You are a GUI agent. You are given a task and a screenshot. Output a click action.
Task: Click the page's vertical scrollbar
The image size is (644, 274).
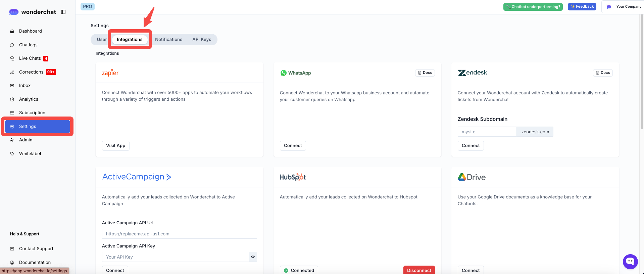coord(642,74)
